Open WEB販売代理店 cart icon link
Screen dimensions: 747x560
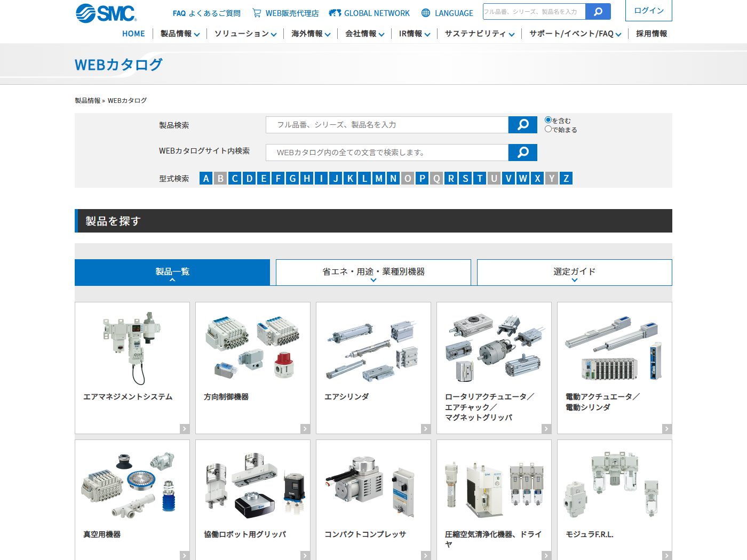(x=257, y=13)
